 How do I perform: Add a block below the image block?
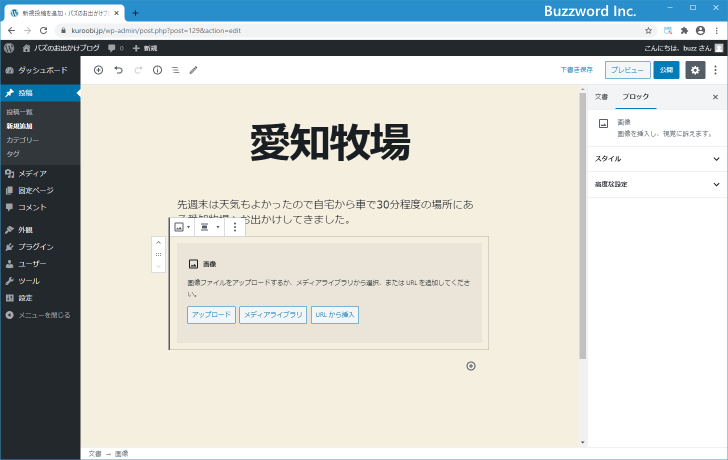(x=471, y=366)
